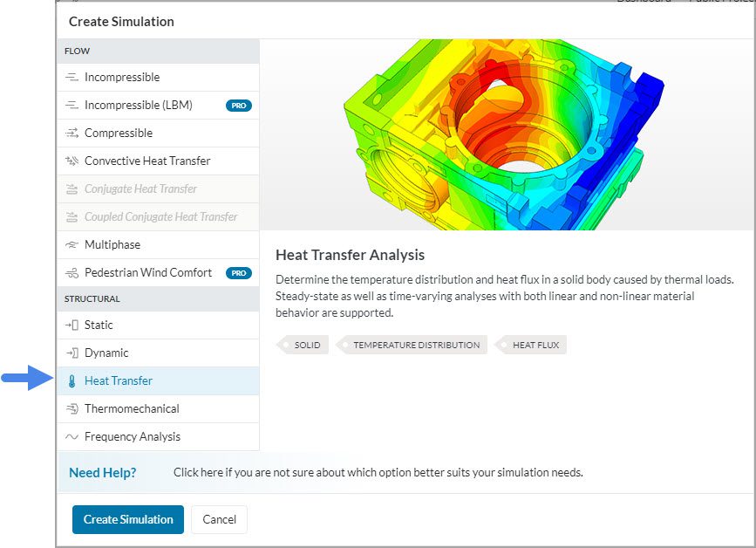756x548 pixels.
Task: Click the Convective Heat Transfer icon
Action: click(x=72, y=161)
